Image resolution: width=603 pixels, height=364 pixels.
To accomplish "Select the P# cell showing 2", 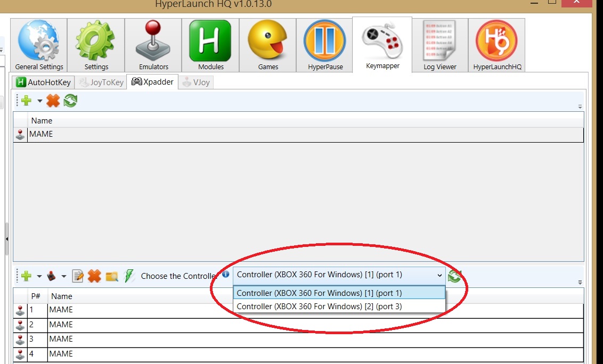I will coord(37,325).
